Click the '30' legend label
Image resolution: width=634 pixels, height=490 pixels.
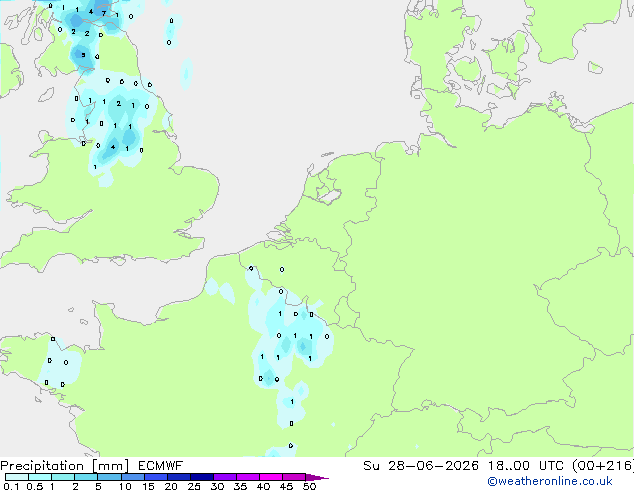[x=217, y=486]
